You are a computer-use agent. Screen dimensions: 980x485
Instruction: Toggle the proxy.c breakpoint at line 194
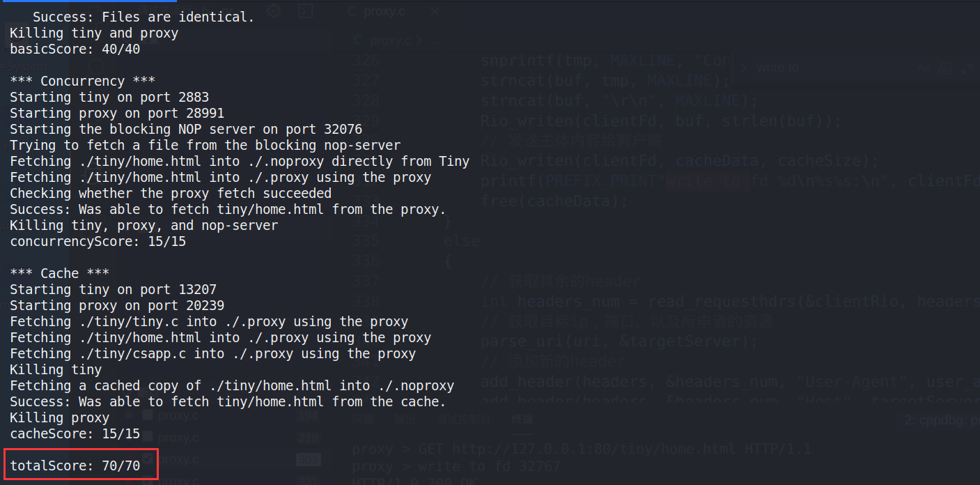(148, 415)
